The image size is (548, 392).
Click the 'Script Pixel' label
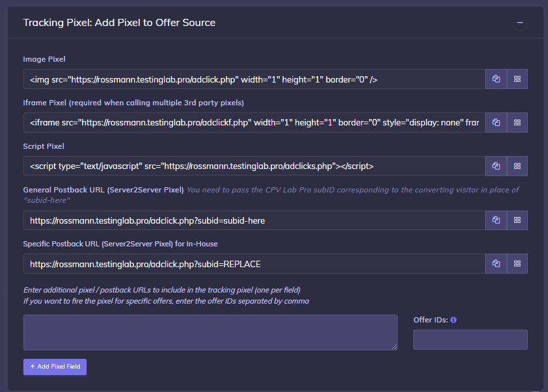44,146
